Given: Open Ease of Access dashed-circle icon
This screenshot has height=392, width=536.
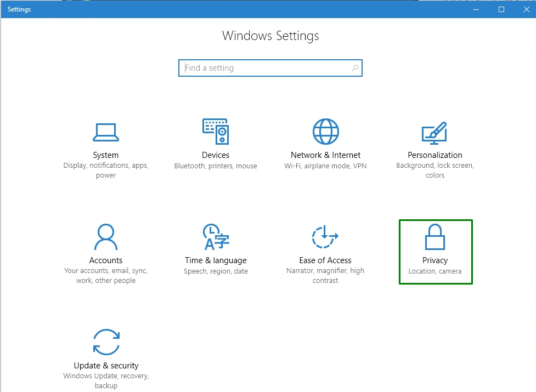Looking at the screenshot, I should 325,237.
